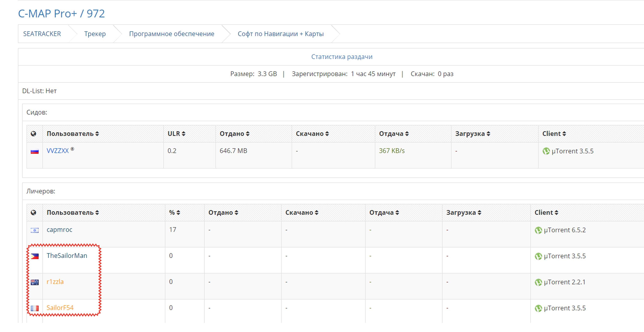Open Статистика раздачи link
The image size is (644, 332).
[342, 57]
